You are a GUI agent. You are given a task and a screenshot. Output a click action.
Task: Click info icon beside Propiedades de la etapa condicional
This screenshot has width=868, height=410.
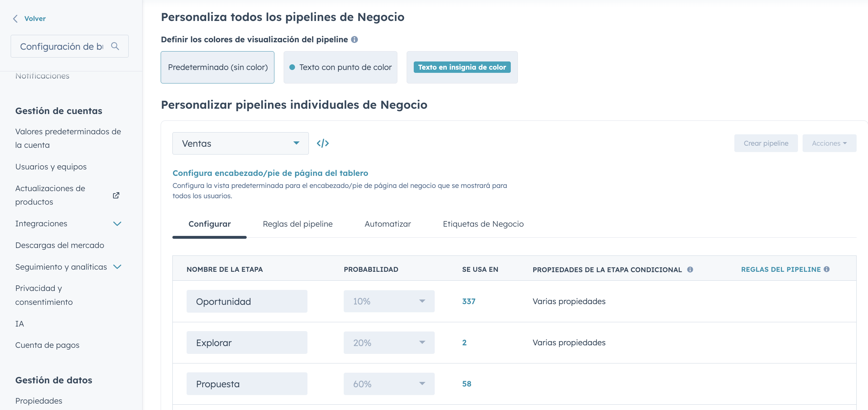tap(690, 269)
